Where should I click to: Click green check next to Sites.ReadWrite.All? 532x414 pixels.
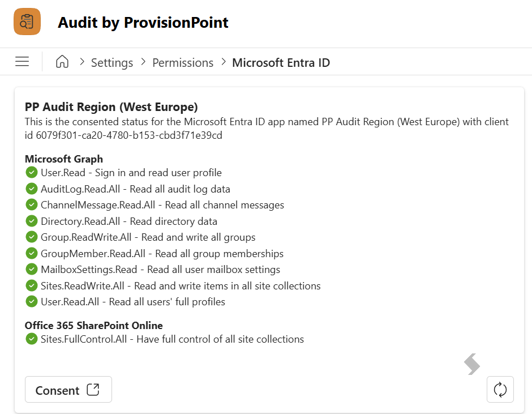(32, 285)
